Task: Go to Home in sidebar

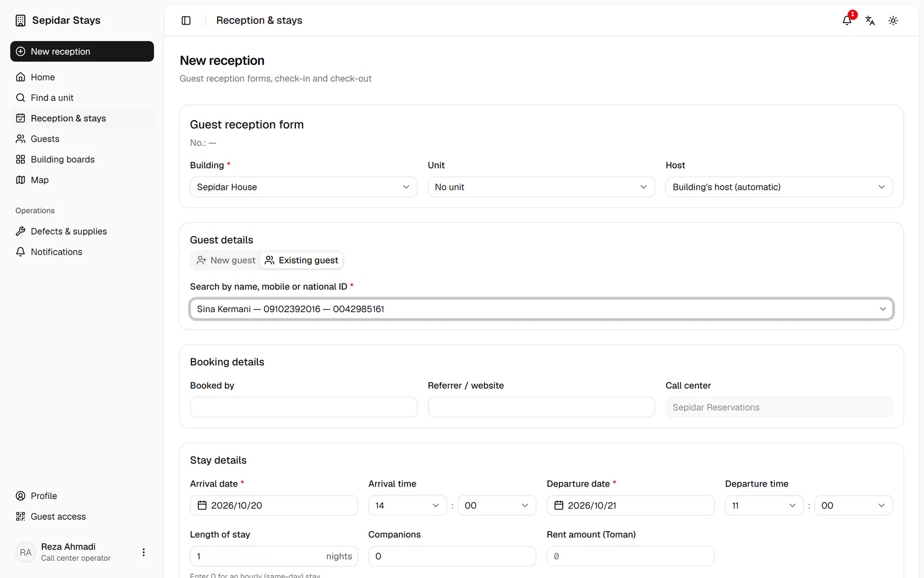Action: [82, 77]
